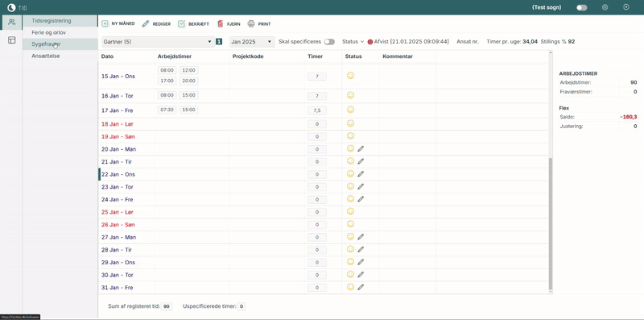Click the Timer field showing 7,5
Viewport: 644px width, 320px height.
click(x=317, y=110)
